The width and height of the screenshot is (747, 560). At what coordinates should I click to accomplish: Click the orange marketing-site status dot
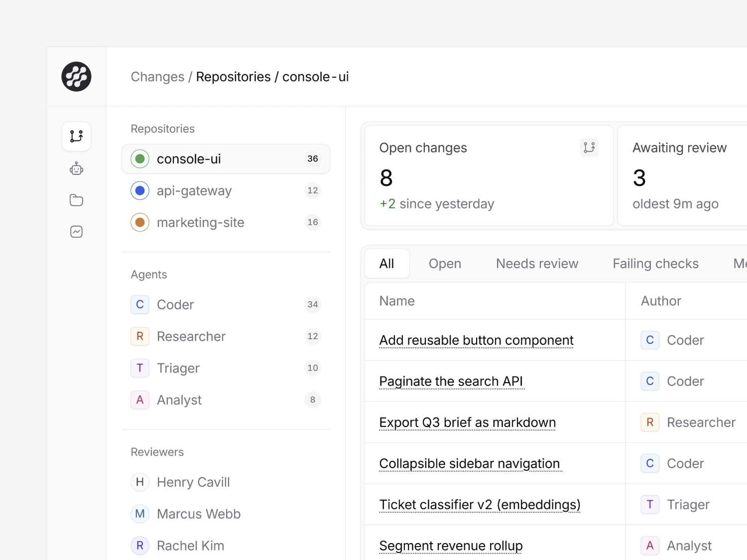tap(140, 222)
